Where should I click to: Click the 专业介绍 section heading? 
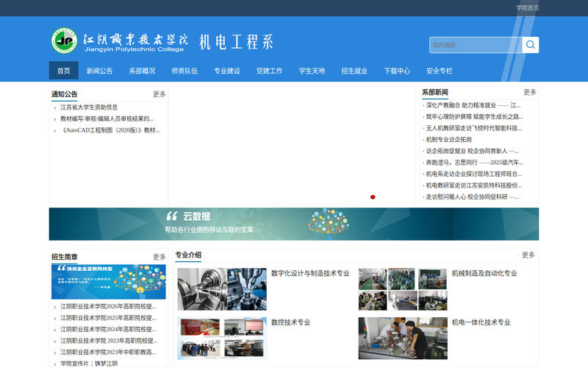click(x=188, y=255)
